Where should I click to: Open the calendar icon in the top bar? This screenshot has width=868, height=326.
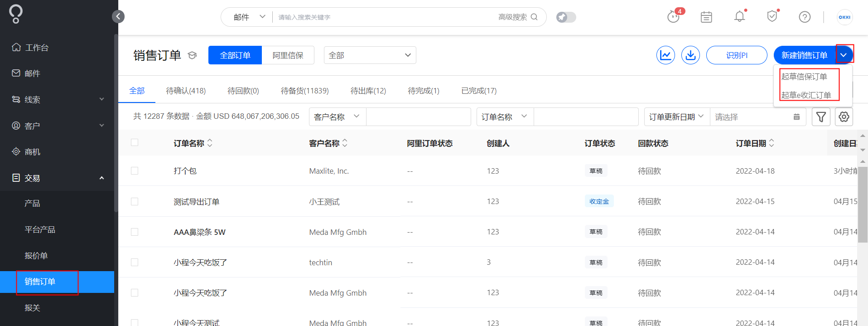pyautogui.click(x=706, y=17)
